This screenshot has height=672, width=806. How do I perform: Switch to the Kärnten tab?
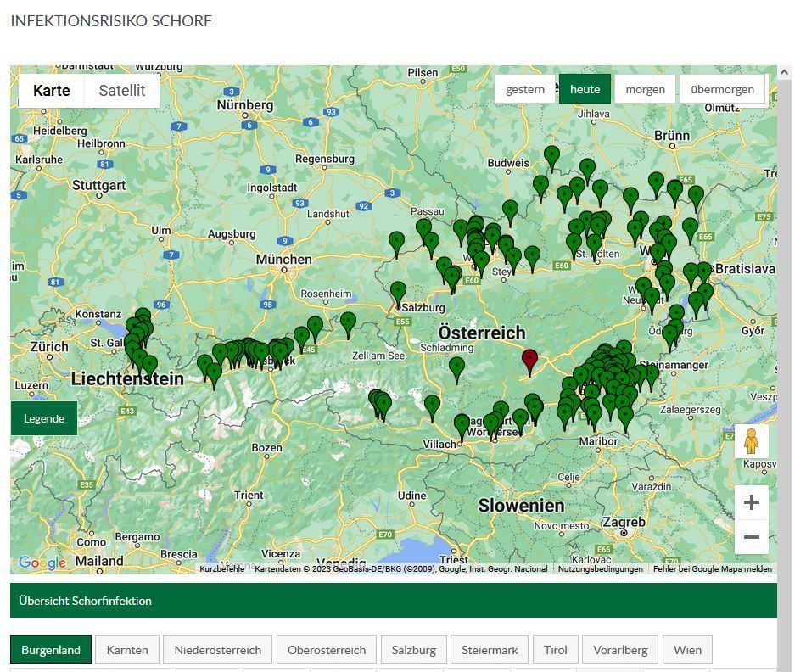127,650
